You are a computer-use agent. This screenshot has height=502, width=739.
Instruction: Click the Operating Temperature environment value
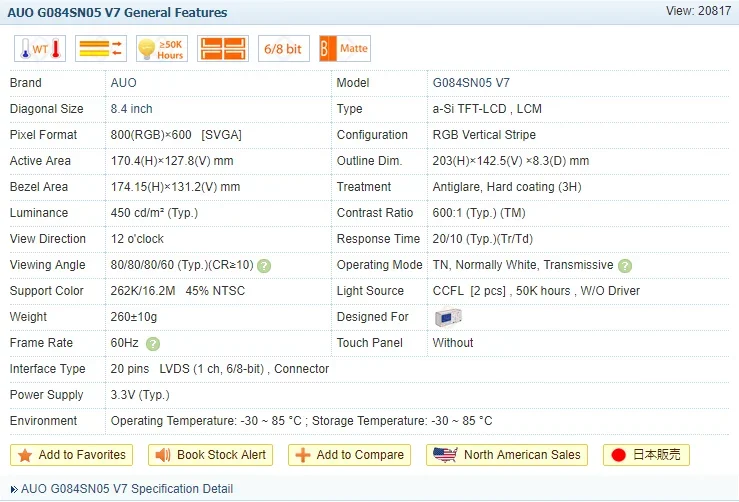pos(302,421)
